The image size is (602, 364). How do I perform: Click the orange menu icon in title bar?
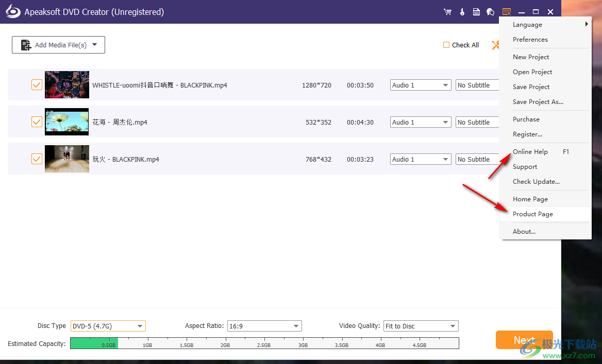[507, 12]
